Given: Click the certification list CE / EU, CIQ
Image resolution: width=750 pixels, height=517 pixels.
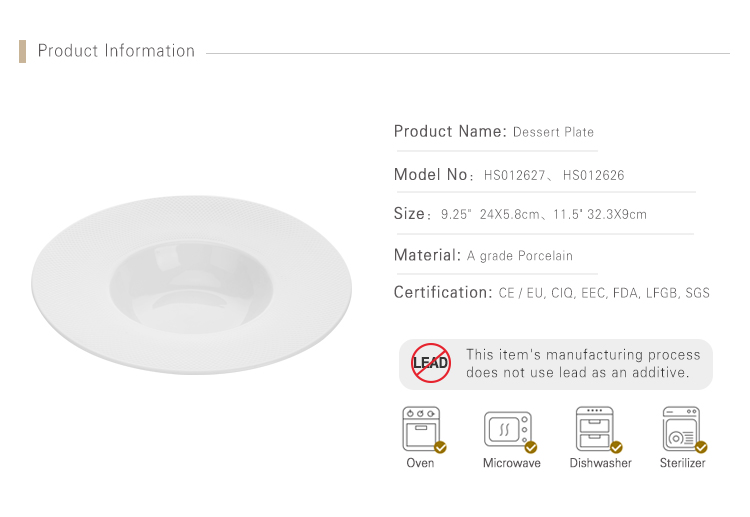Looking at the screenshot, I should pyautogui.click(x=604, y=293).
